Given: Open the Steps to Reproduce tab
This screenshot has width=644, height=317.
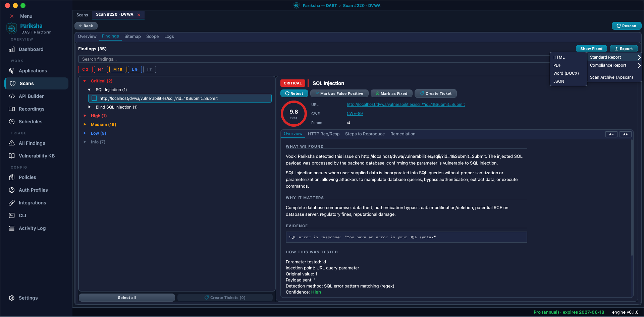Looking at the screenshot, I should (x=365, y=134).
